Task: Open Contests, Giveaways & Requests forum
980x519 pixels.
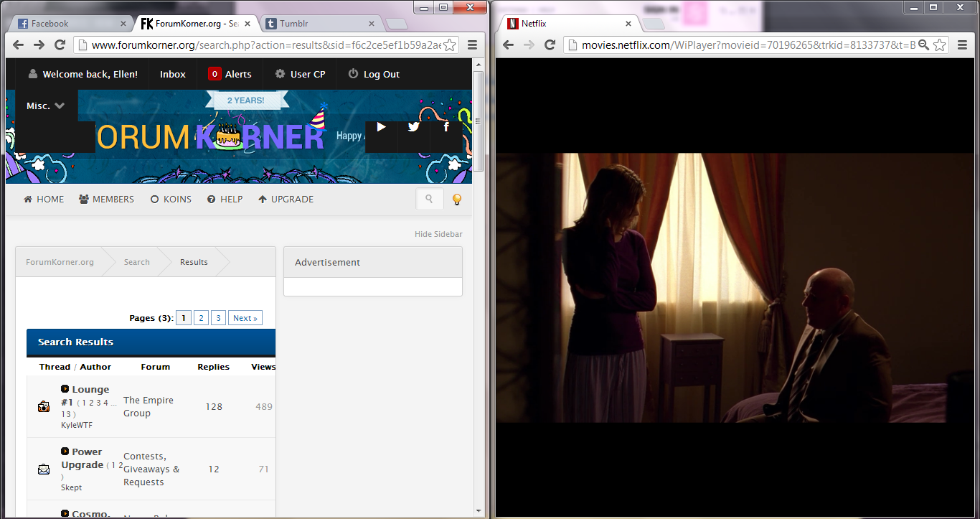Action: 151,469
